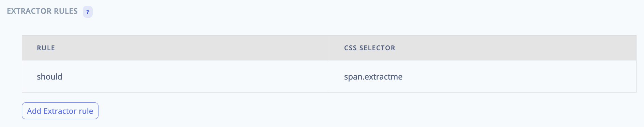Pick the first row's CSS selector value
Image resolution: width=644 pixels, height=127 pixels.
pyautogui.click(x=373, y=77)
